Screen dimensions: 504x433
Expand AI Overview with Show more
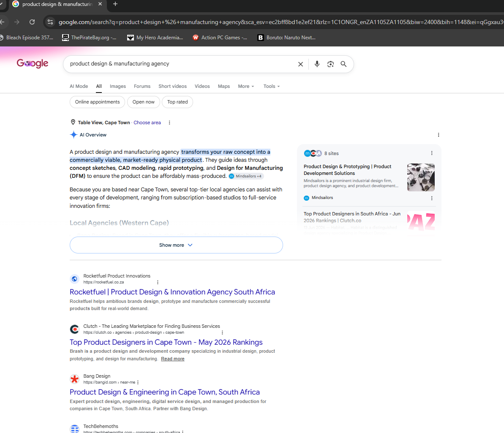coord(176,245)
